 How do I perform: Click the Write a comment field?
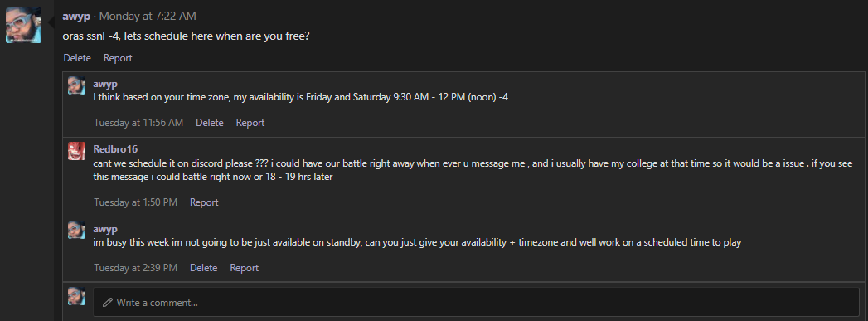476,302
